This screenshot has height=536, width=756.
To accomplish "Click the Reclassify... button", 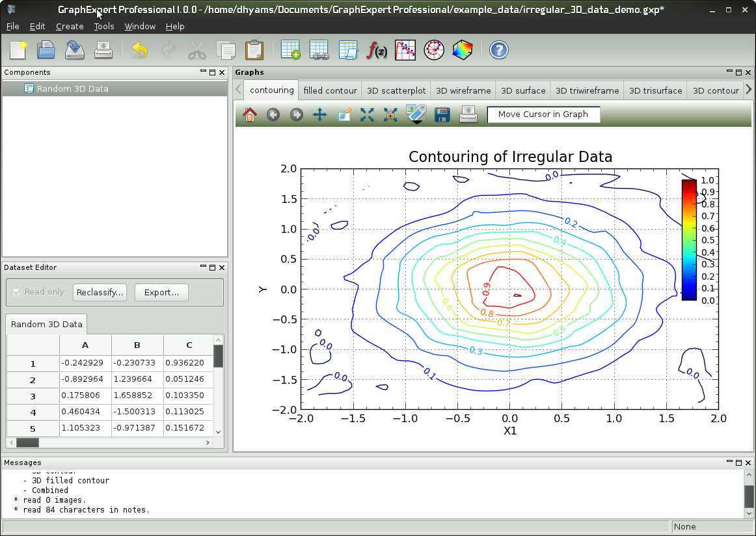I will point(100,292).
